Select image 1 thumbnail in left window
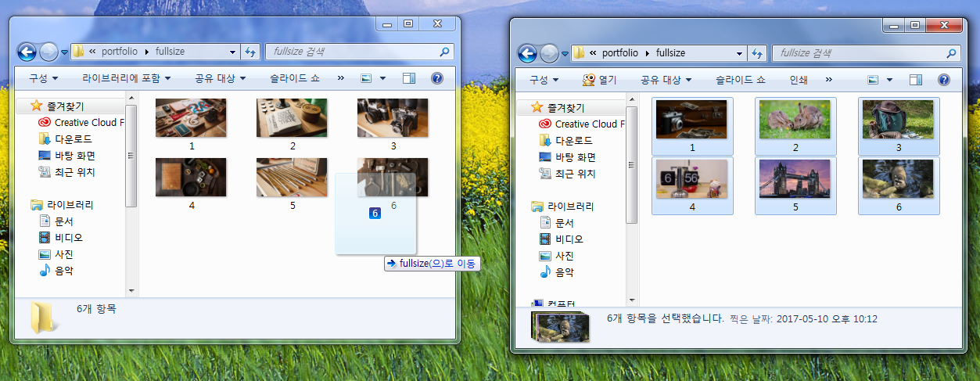980x381 pixels. pyautogui.click(x=191, y=118)
